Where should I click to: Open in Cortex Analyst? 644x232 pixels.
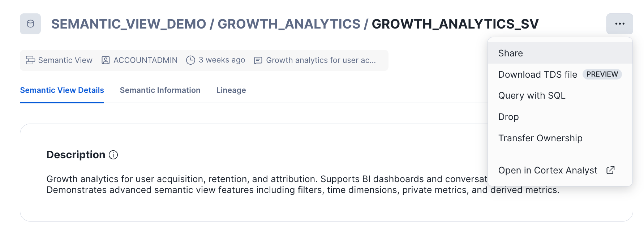tap(548, 170)
